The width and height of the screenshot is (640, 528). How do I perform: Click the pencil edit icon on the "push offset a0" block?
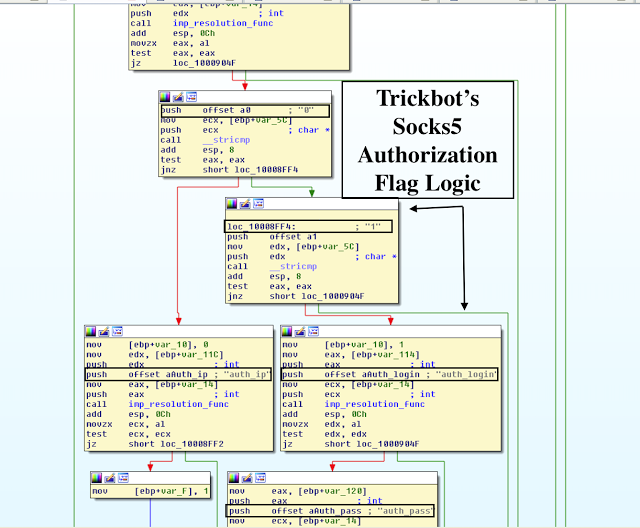[178, 97]
